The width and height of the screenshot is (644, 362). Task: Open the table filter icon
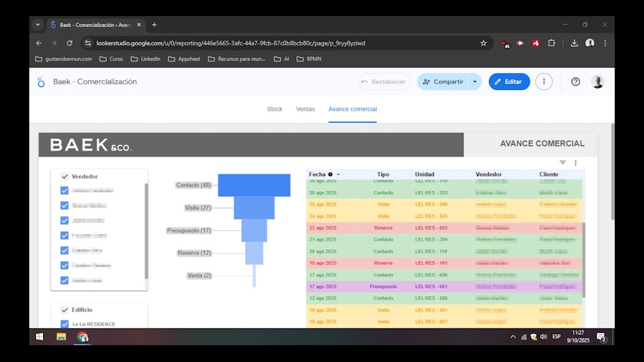coord(563,163)
